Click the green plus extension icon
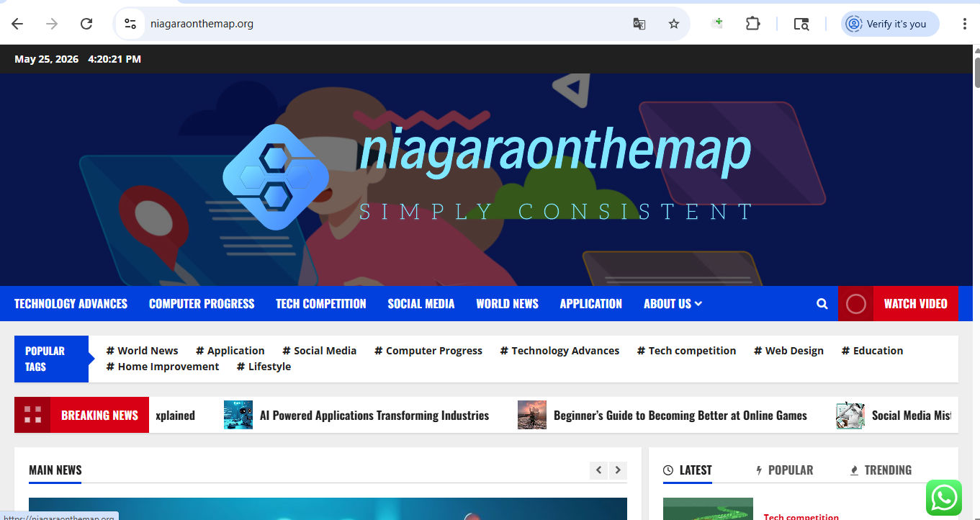 (716, 24)
